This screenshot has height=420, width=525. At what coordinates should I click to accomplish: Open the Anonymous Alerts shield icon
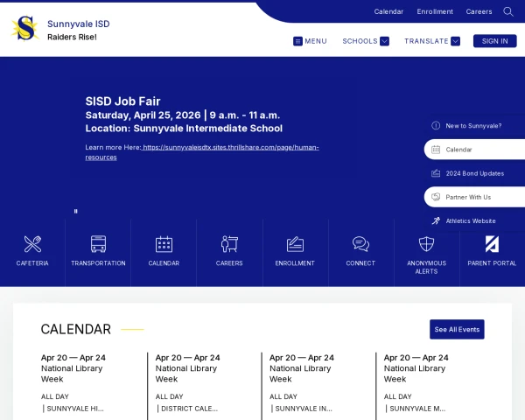[426, 244]
